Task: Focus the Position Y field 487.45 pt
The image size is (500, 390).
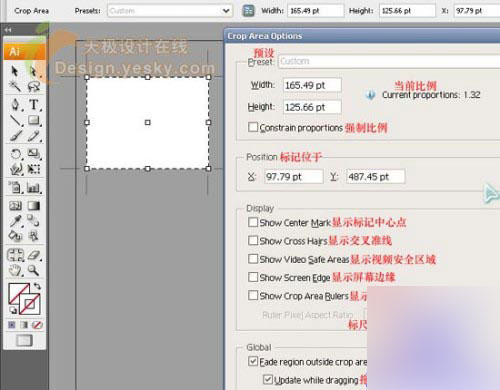Action: (x=376, y=177)
